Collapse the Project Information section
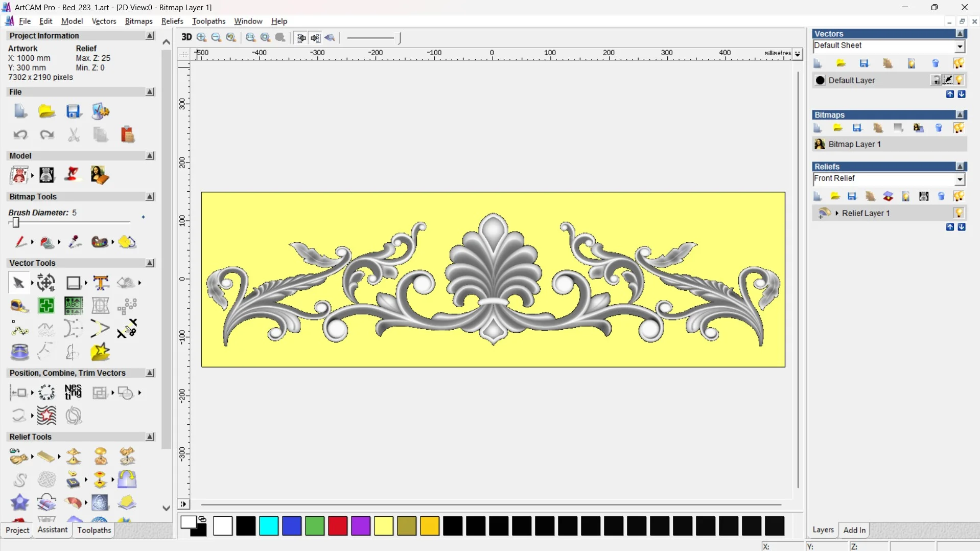The width and height of the screenshot is (980, 551). pyautogui.click(x=150, y=36)
